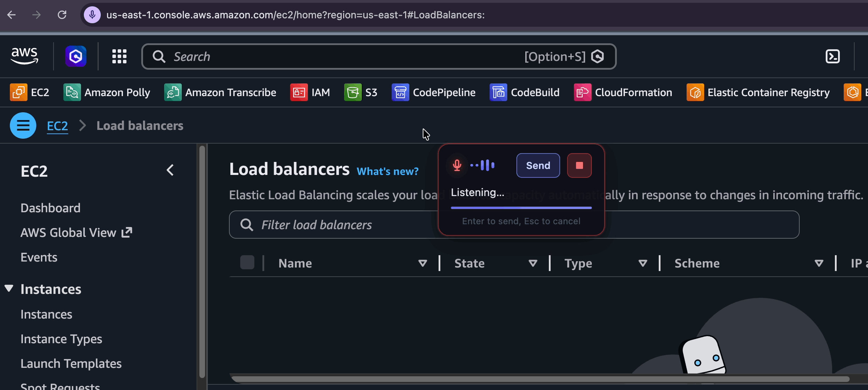Open CodePipeline from the favorites bar
Image resolution: width=868 pixels, height=390 pixels.
[400, 92]
